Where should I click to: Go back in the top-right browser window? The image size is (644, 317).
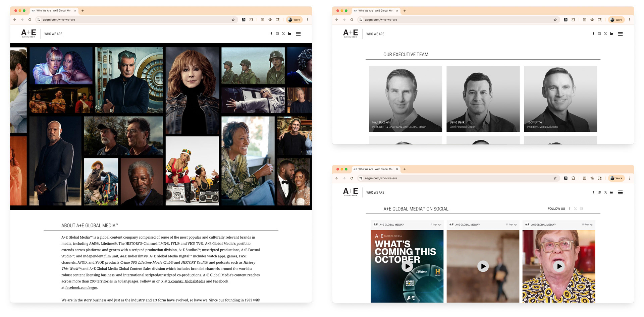(337, 20)
